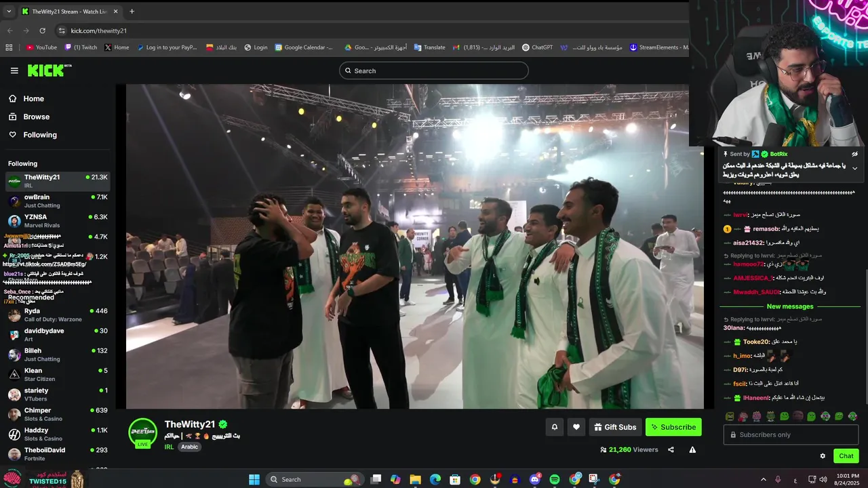Viewport: 868px width, 488px height.
Task: Select TheWitty21 in Following list
Action: tap(57, 181)
